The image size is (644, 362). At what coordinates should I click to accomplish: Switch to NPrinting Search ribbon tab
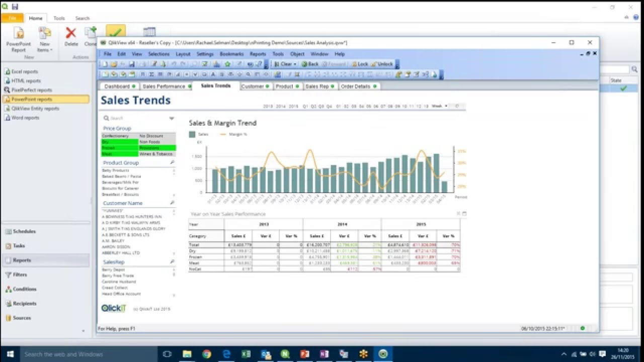click(x=82, y=18)
